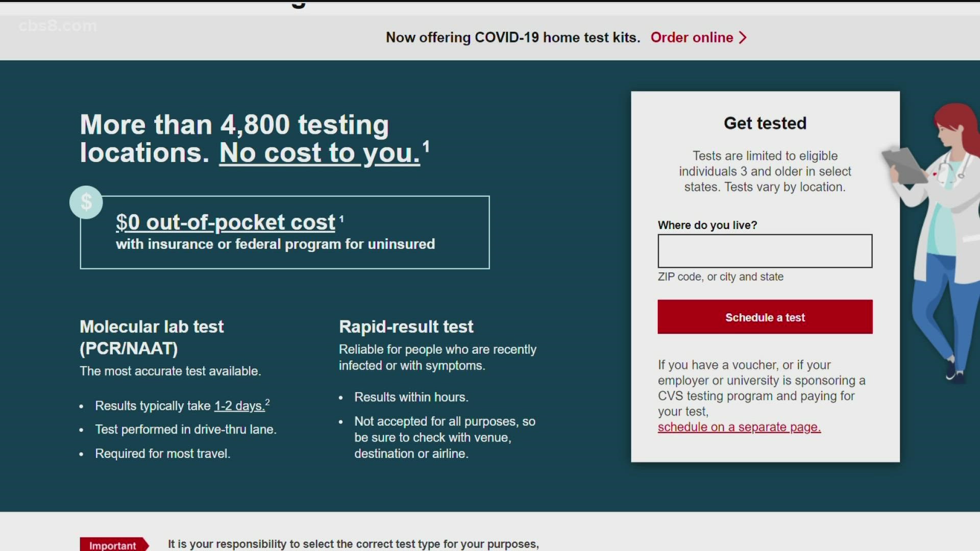
Task: Click the Schedule a test button
Action: [x=765, y=317]
